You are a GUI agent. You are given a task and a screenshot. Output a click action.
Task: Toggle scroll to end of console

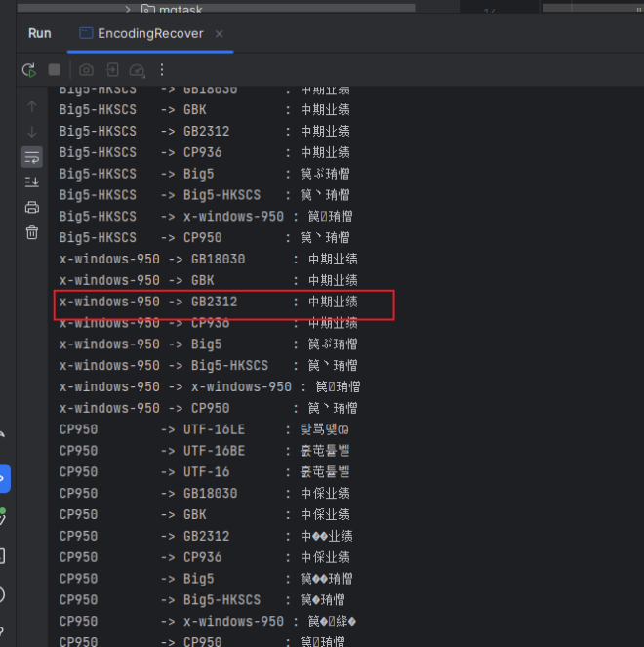pyautogui.click(x=32, y=182)
